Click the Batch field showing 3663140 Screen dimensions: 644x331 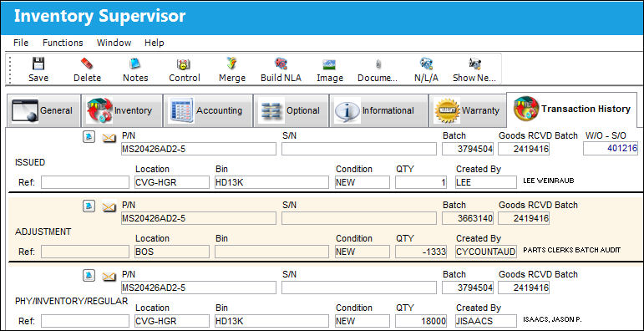[468, 218]
